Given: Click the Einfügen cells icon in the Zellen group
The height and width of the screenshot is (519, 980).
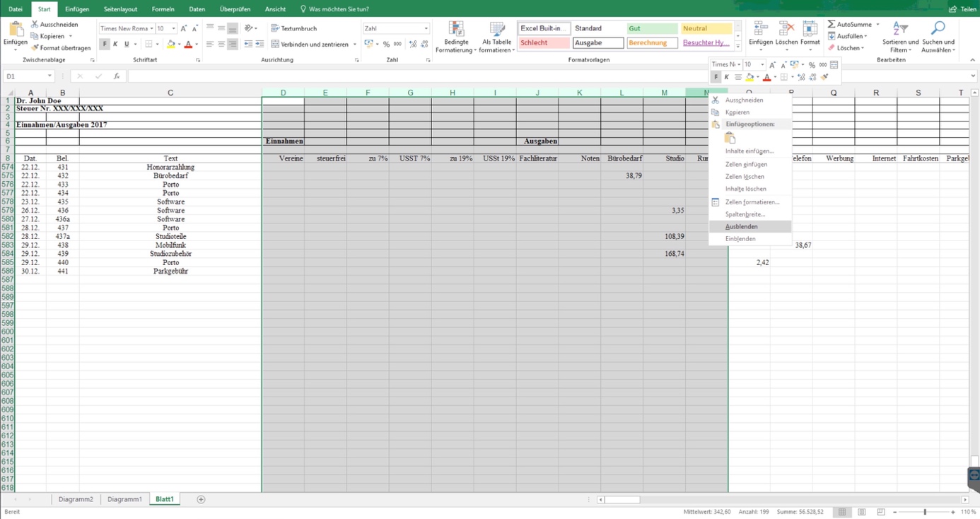Looking at the screenshot, I should 761,29.
